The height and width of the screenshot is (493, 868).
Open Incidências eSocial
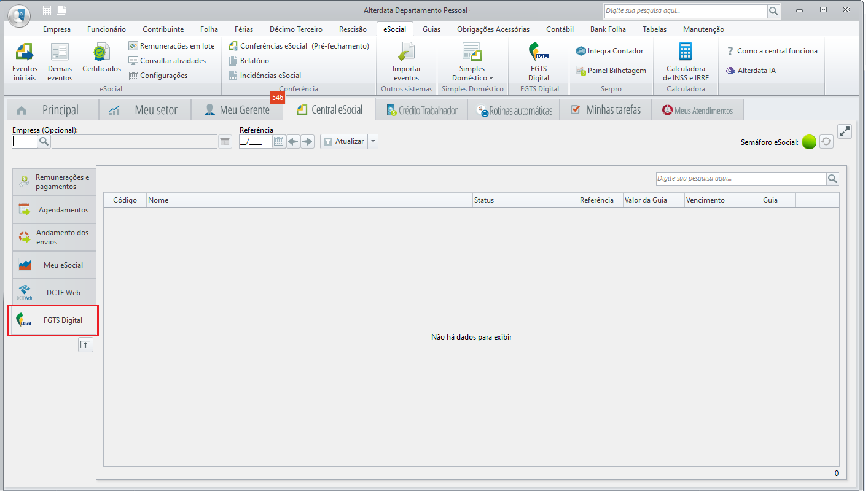pyautogui.click(x=265, y=76)
